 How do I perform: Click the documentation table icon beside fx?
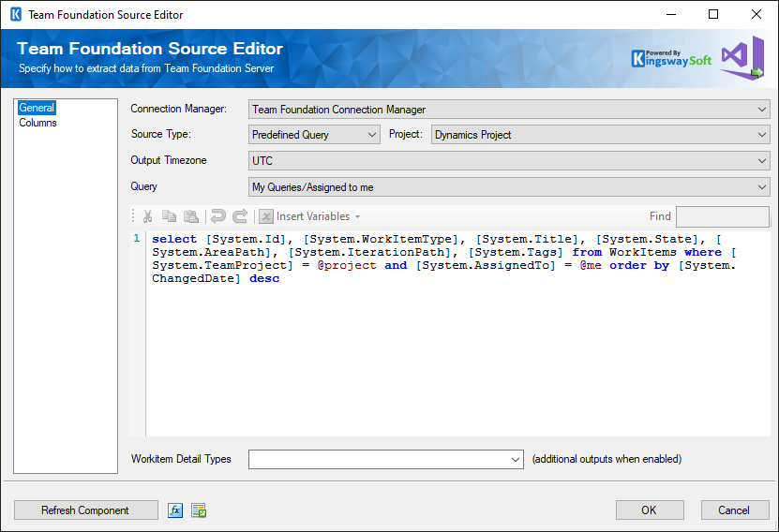(199, 510)
